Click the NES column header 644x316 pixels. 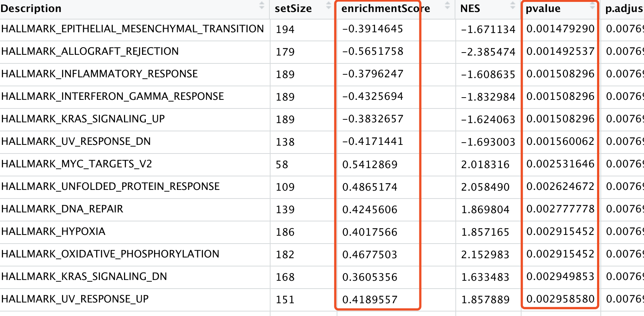pyautogui.click(x=470, y=9)
